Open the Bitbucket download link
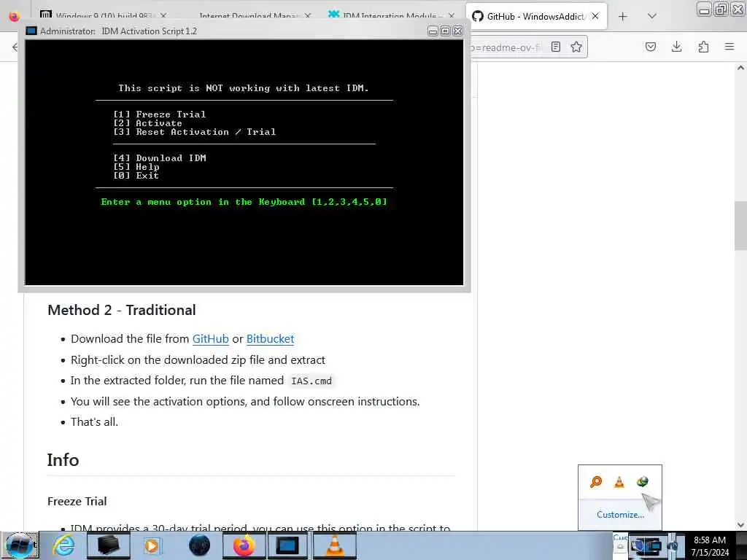The width and height of the screenshot is (747, 560). pos(270,339)
